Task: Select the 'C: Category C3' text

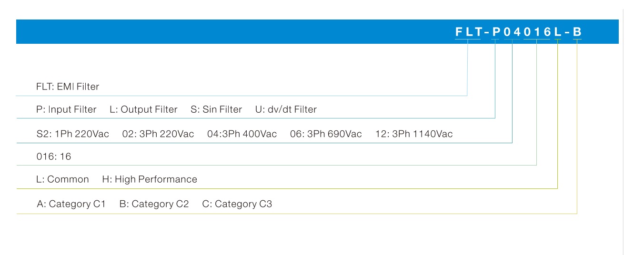Action: point(237,204)
